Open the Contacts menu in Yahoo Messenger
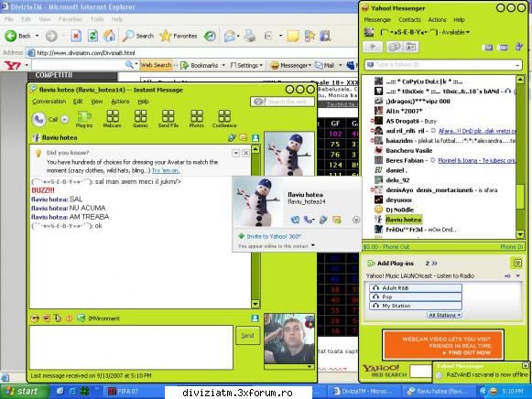532x399 pixels. point(409,19)
